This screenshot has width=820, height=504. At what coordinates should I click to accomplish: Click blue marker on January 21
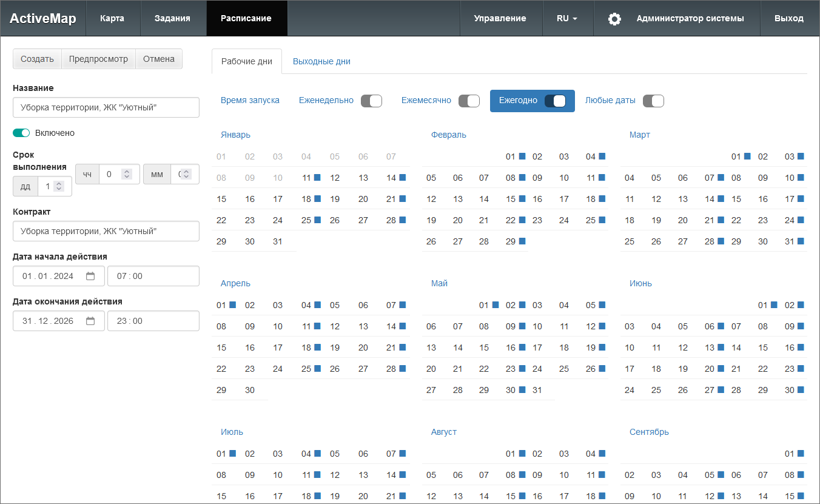(x=402, y=199)
